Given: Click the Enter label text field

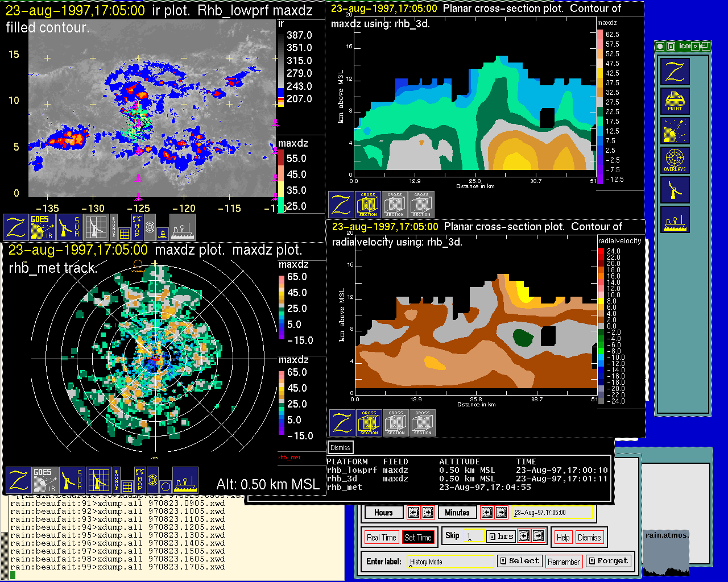Looking at the screenshot, I should [x=452, y=562].
